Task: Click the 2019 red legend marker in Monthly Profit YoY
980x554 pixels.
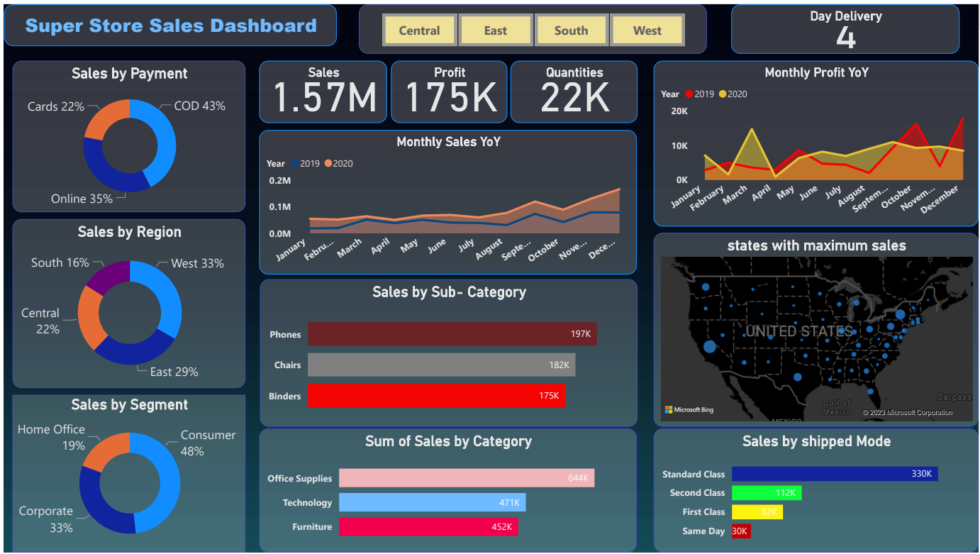Action: pos(688,94)
